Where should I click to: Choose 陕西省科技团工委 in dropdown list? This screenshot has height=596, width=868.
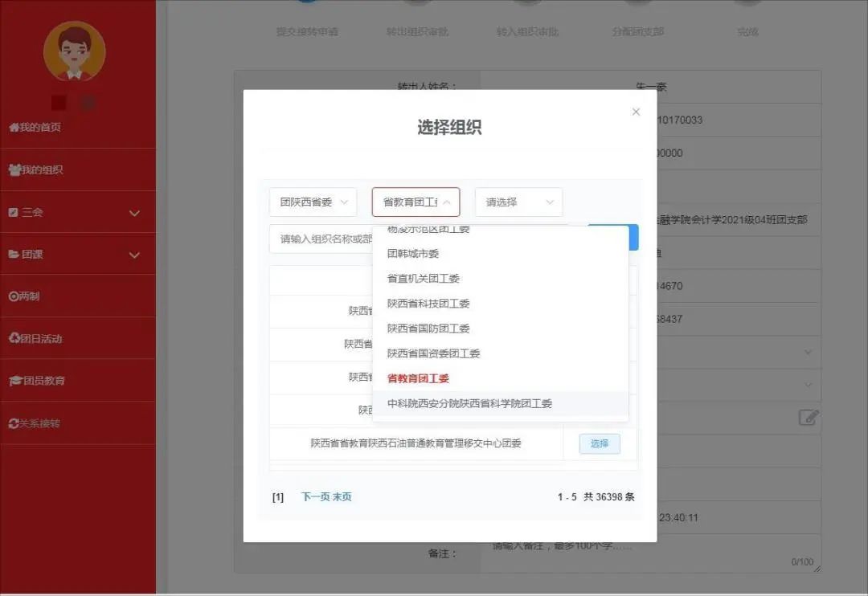click(x=428, y=304)
